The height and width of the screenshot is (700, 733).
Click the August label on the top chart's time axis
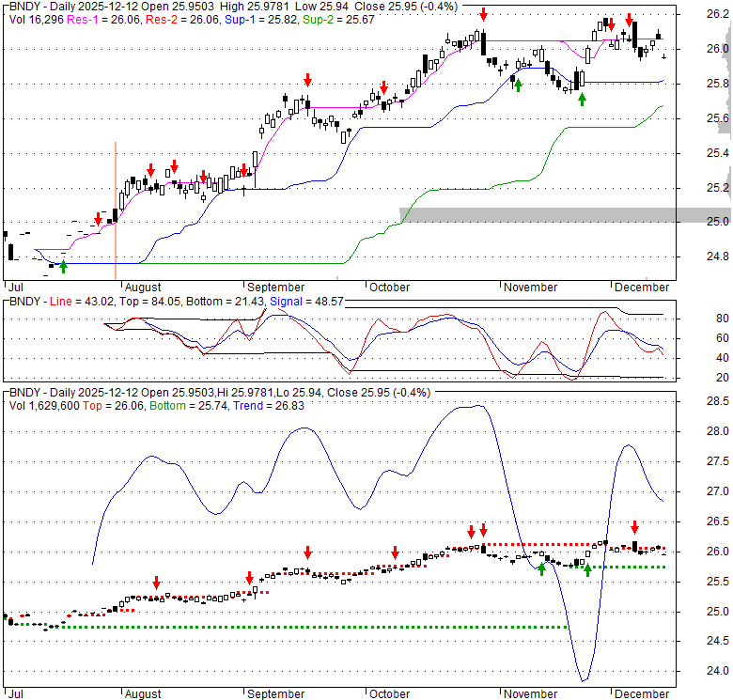click(x=143, y=287)
